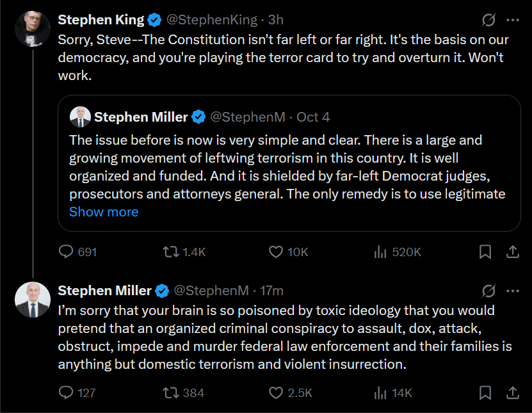Repost Stephen King's tweet

coord(170,252)
